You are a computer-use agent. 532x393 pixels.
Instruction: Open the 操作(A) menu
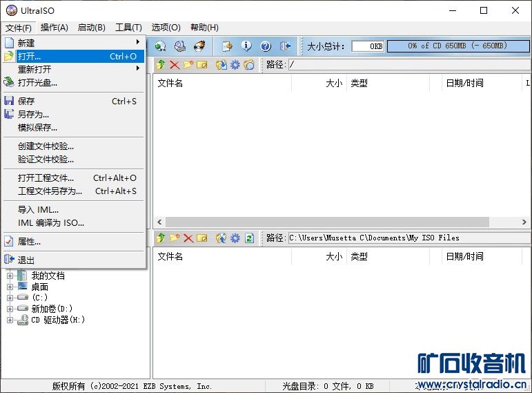(x=55, y=28)
